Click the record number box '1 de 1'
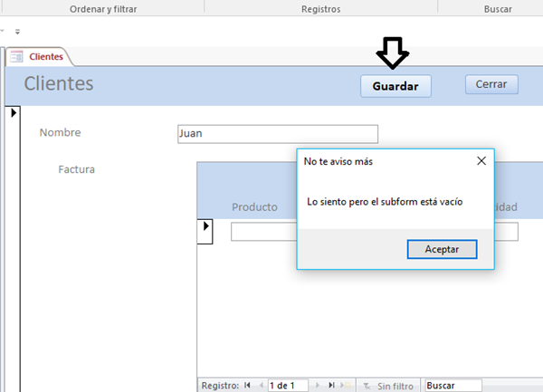Screen dimensions: 543x392 [288, 386]
